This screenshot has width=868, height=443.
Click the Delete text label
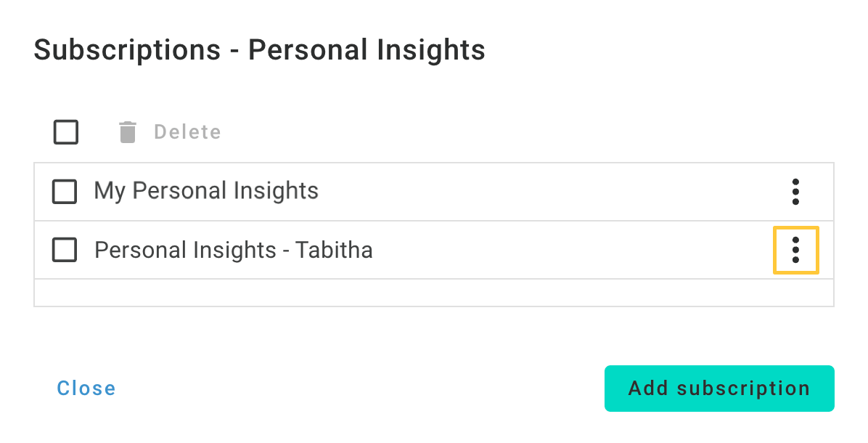click(x=188, y=131)
